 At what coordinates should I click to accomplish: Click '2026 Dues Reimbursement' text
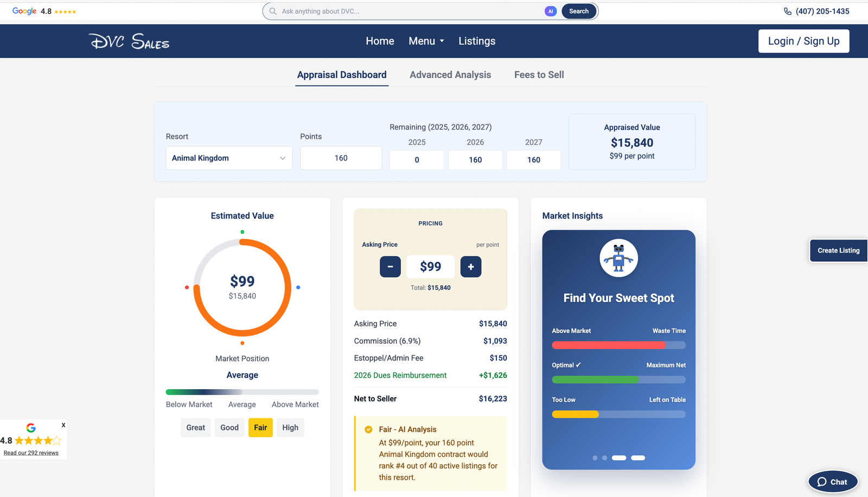400,375
